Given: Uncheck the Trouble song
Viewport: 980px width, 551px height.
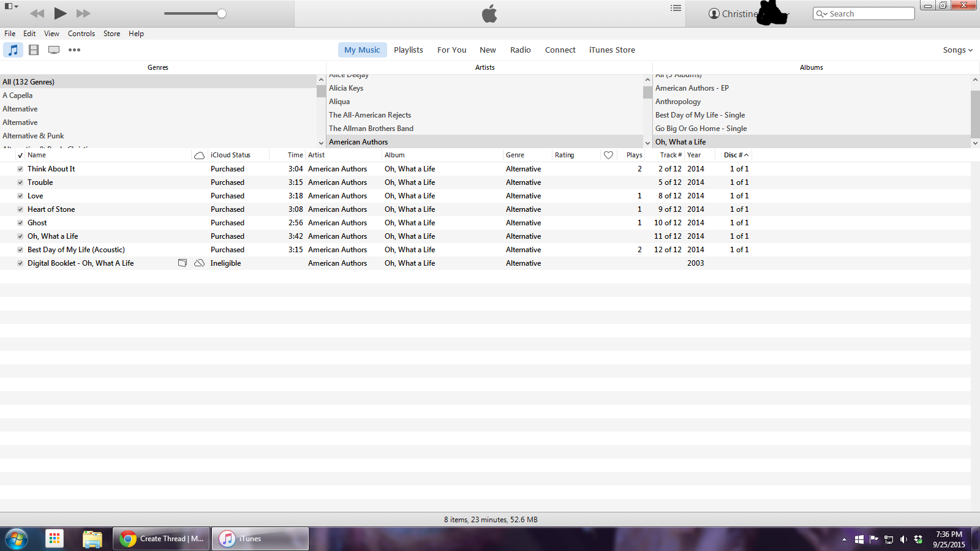Looking at the screenshot, I should (x=20, y=182).
